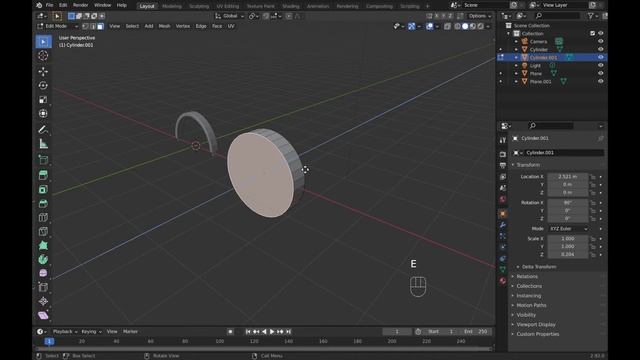The height and width of the screenshot is (360, 640).
Task: Open the Object Data mesh properties tab
Action: coord(503,269)
